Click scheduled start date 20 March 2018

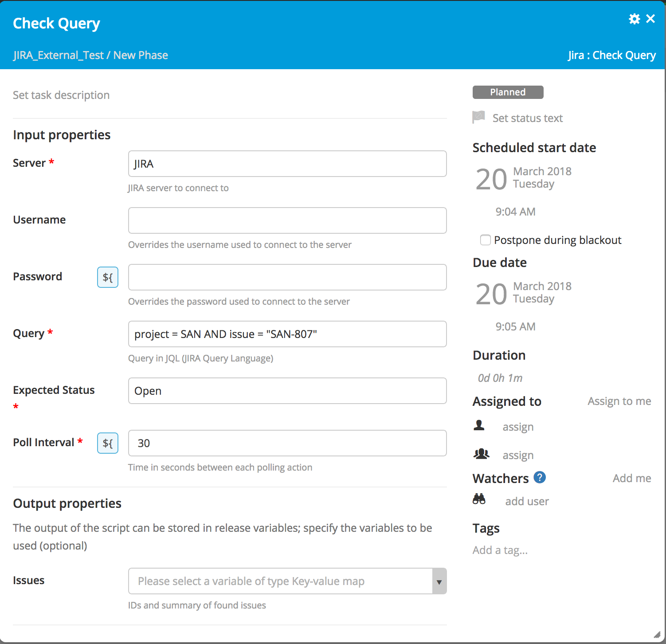(524, 178)
